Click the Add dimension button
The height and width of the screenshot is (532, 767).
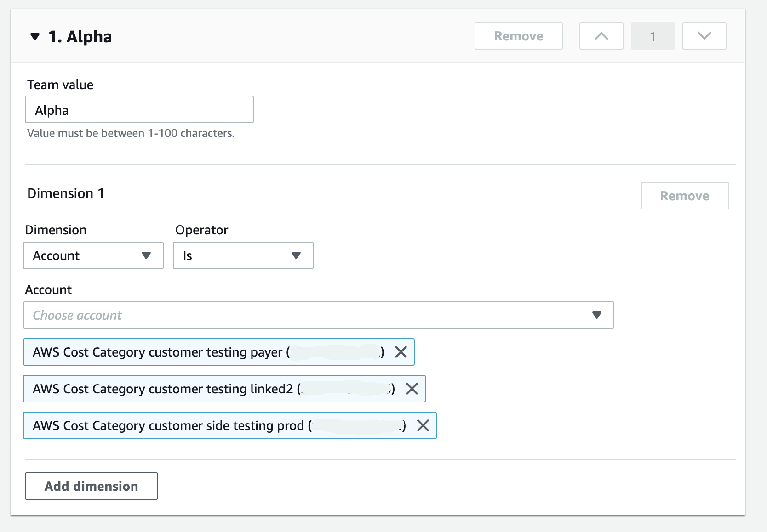[91, 486]
